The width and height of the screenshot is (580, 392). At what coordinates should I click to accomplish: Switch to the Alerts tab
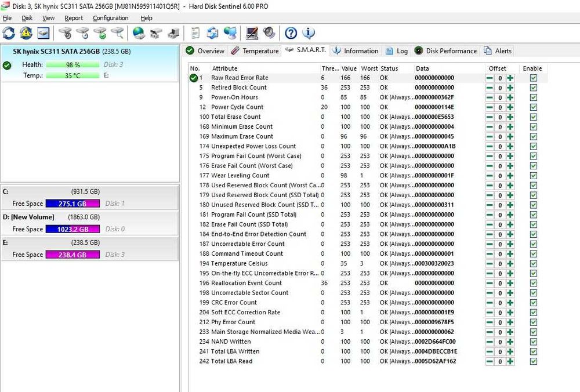pos(498,50)
